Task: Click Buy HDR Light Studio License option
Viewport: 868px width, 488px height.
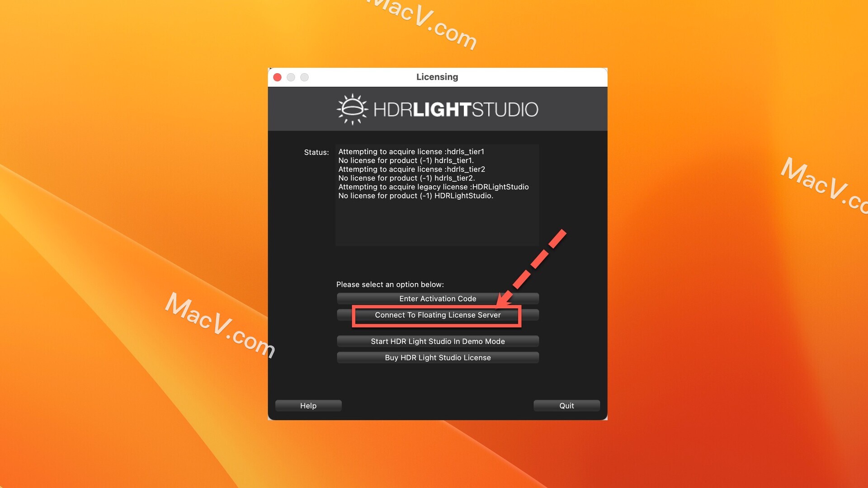Action: [x=438, y=357]
